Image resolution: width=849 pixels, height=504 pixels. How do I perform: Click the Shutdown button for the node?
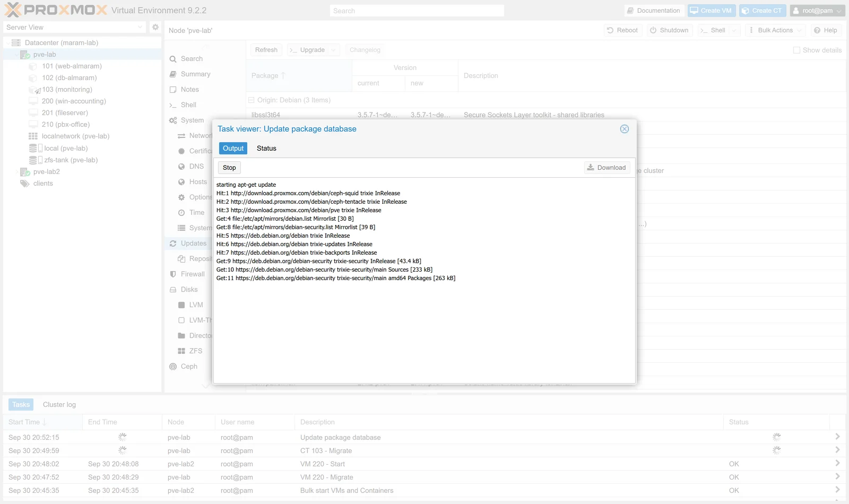(670, 30)
